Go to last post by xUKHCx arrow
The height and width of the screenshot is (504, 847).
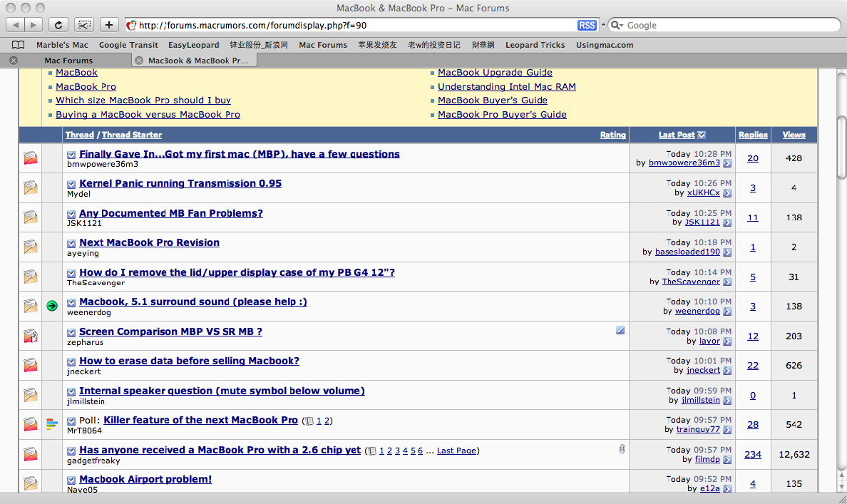tap(727, 193)
